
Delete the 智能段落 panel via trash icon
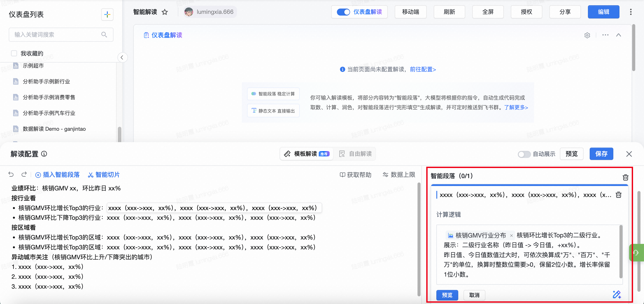625,177
